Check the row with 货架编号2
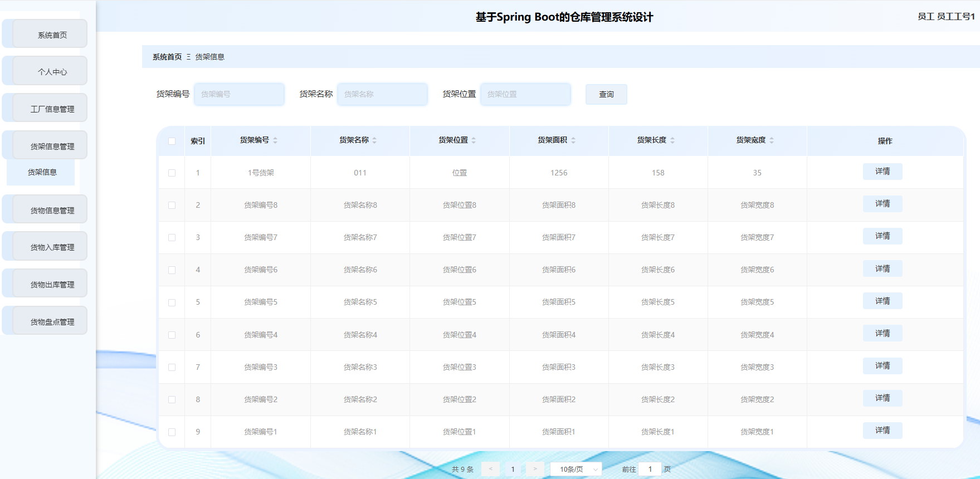This screenshot has width=980, height=479. pyautogui.click(x=172, y=399)
